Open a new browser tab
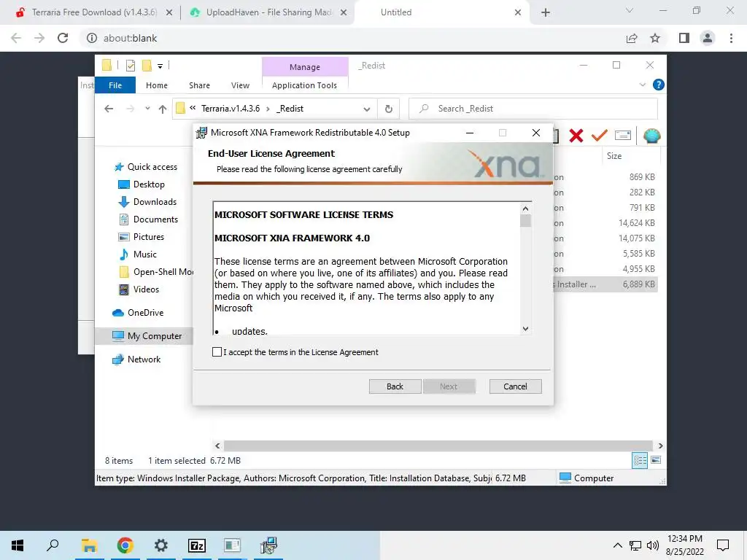Image resolution: width=747 pixels, height=560 pixels. [546, 13]
